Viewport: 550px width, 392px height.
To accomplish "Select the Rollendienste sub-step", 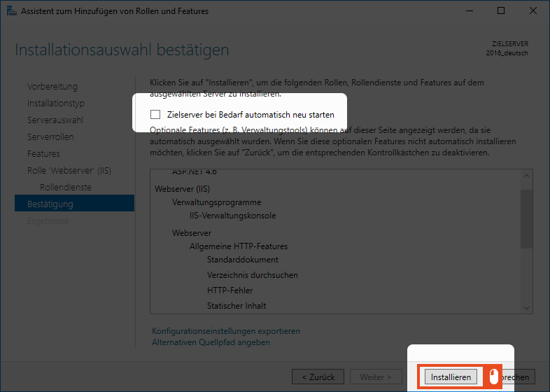I will pos(66,188).
